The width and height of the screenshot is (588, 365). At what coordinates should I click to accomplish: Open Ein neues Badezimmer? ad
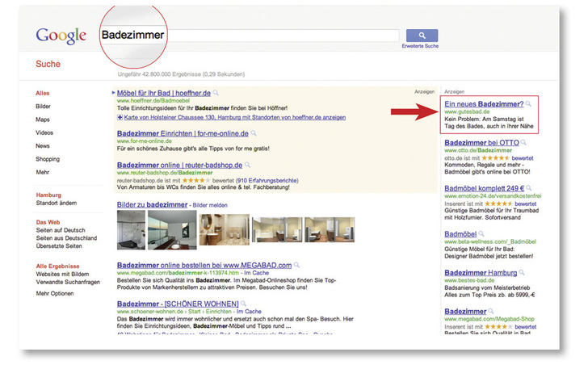click(x=484, y=104)
